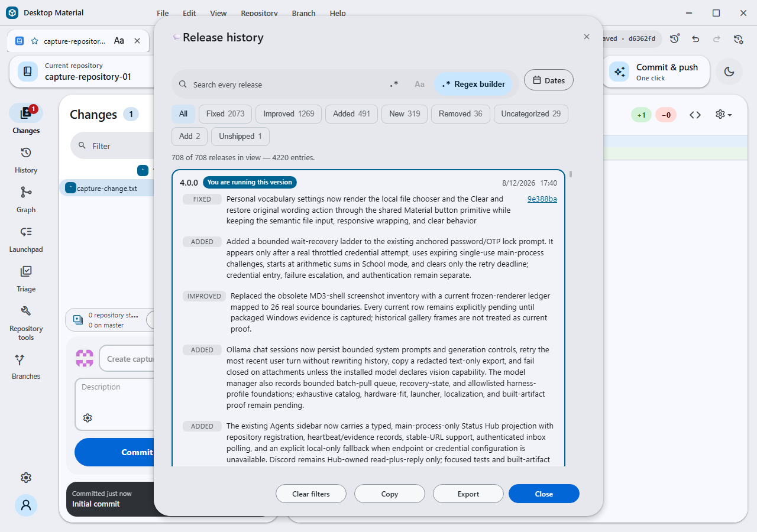This screenshot has width=757, height=532.
Task: Close the capture-repository tab
Action: coord(137,41)
